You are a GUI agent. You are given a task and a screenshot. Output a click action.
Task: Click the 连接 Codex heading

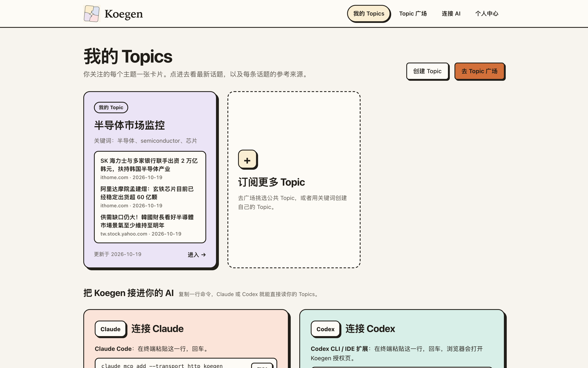pos(370,329)
